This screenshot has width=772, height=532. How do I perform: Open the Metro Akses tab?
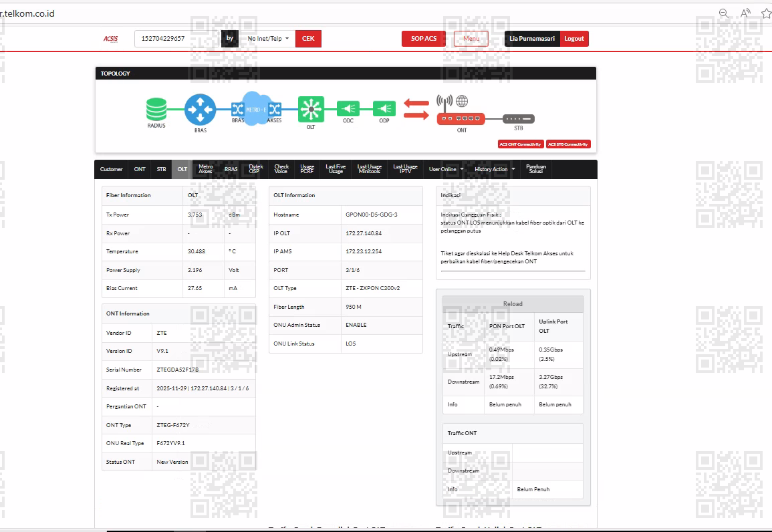click(x=205, y=169)
